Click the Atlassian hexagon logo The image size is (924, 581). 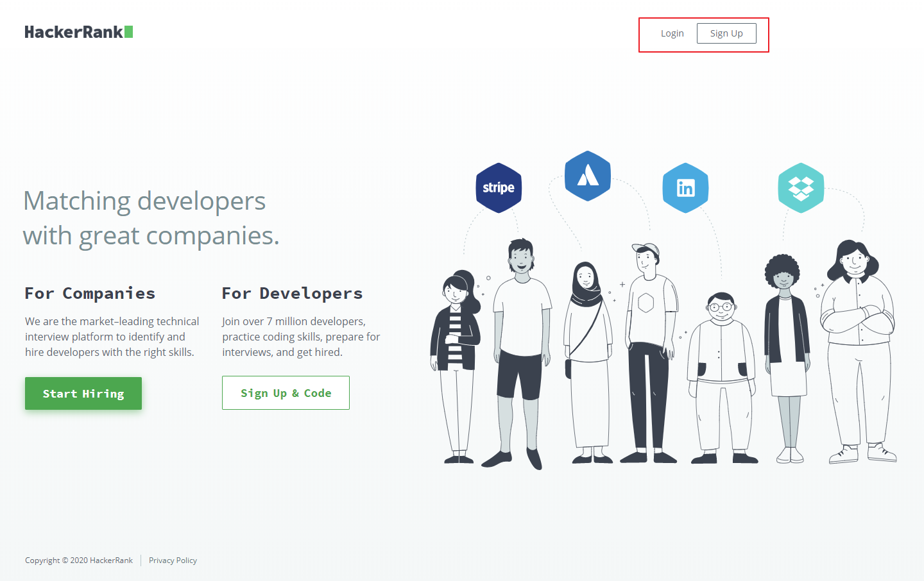click(x=588, y=176)
